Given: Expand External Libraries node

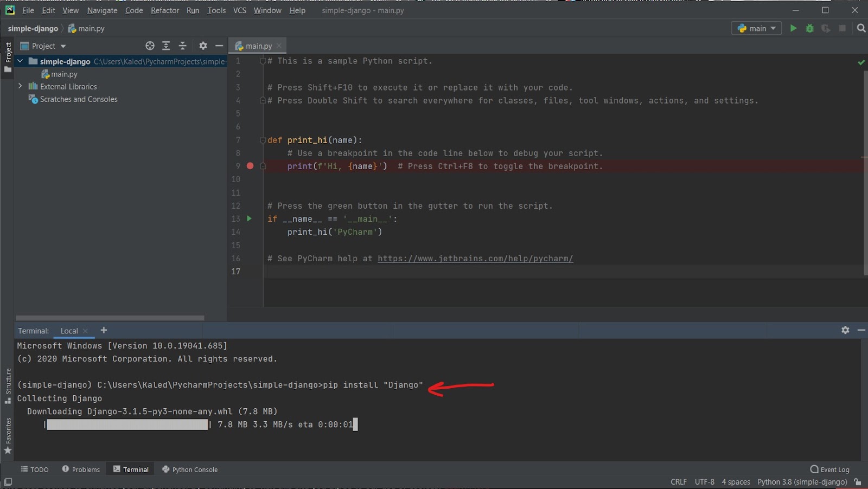Looking at the screenshot, I should click(x=20, y=86).
